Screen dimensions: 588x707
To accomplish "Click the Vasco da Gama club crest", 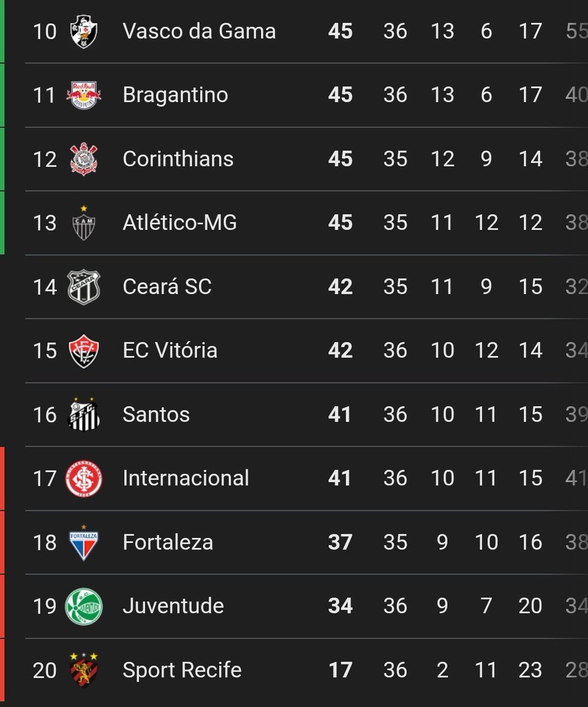I will coord(83,31).
